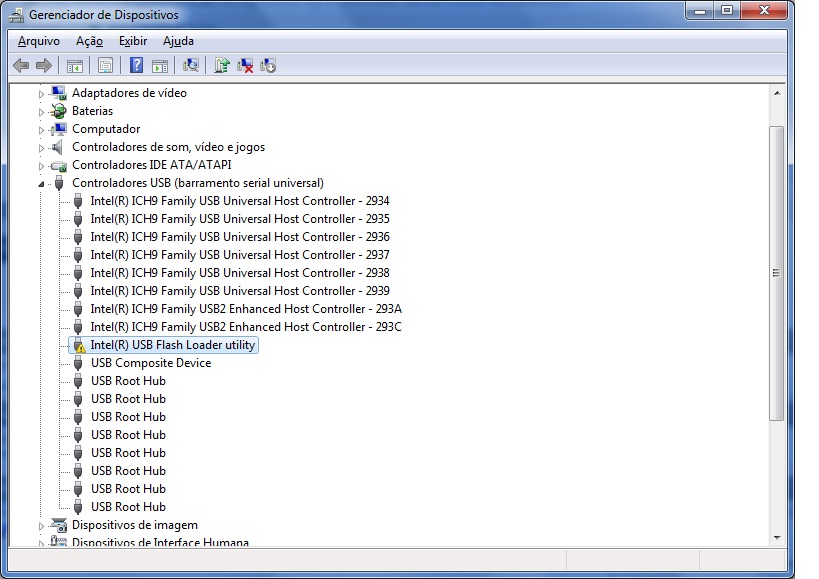Click the disable device down-arrow toolbar icon

(268, 65)
